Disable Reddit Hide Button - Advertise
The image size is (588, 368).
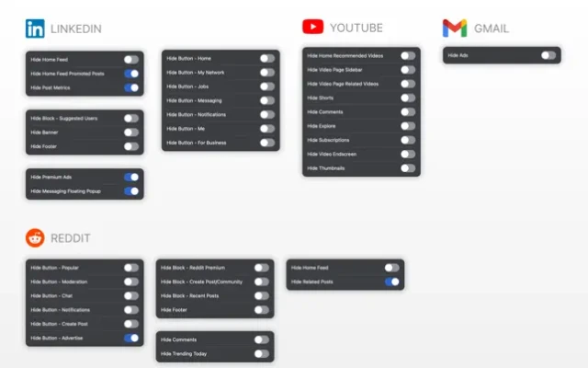point(131,338)
